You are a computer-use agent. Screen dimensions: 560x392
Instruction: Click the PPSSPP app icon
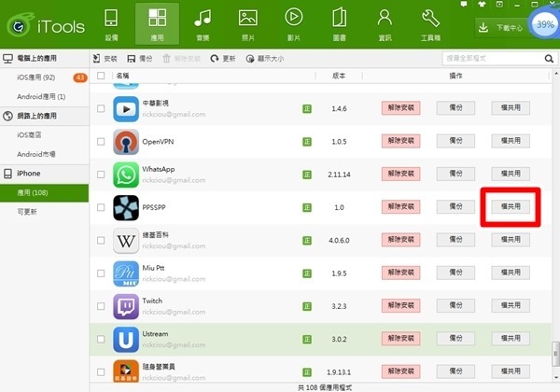126,207
